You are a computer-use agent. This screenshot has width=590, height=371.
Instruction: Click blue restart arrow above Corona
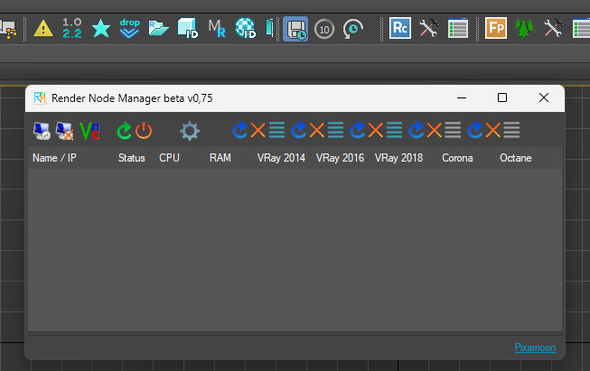point(416,130)
